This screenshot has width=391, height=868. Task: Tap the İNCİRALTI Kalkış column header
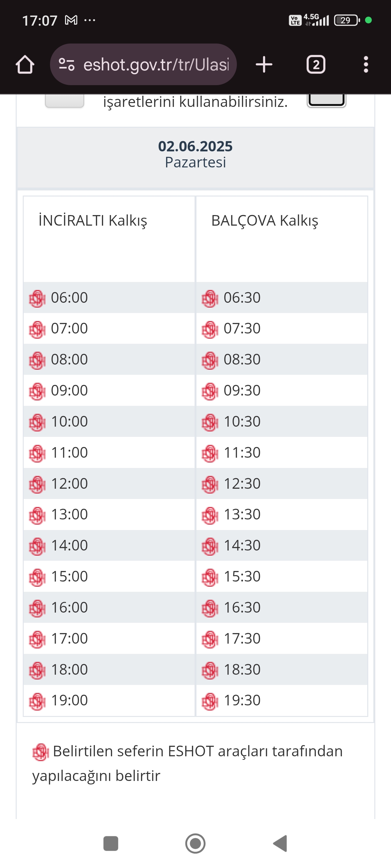click(93, 221)
